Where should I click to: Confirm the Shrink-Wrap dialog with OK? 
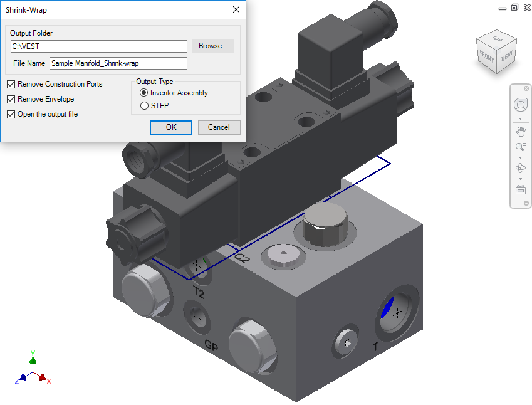point(171,127)
